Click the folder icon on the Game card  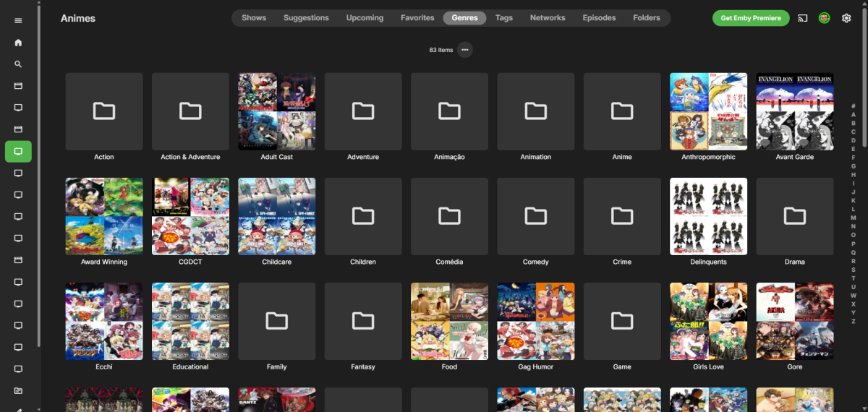pyautogui.click(x=622, y=321)
